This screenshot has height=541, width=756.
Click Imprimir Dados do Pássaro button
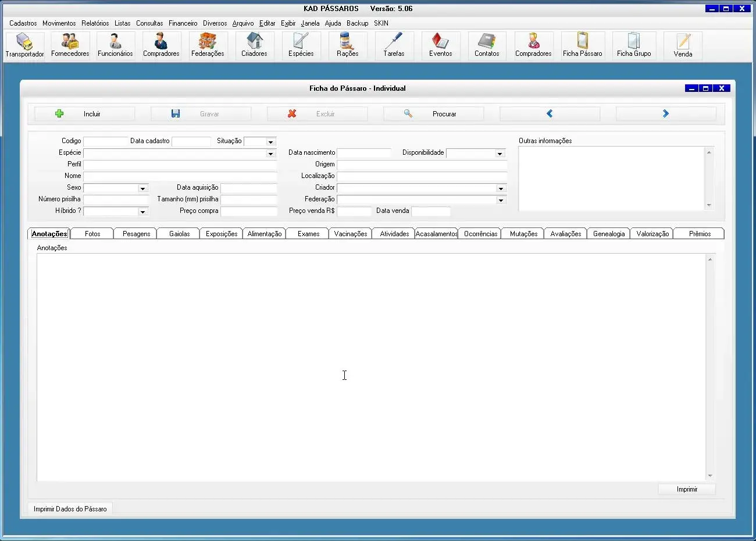point(70,509)
